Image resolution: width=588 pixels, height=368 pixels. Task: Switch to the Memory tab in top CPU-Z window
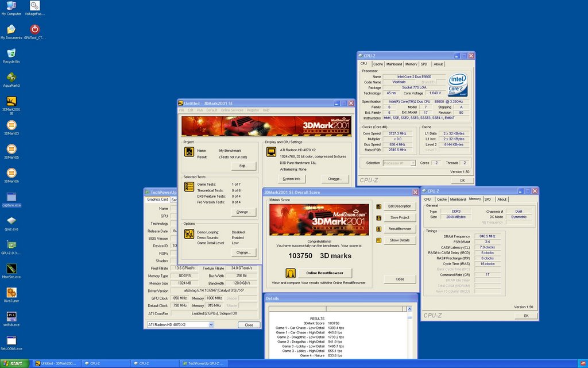click(x=411, y=64)
